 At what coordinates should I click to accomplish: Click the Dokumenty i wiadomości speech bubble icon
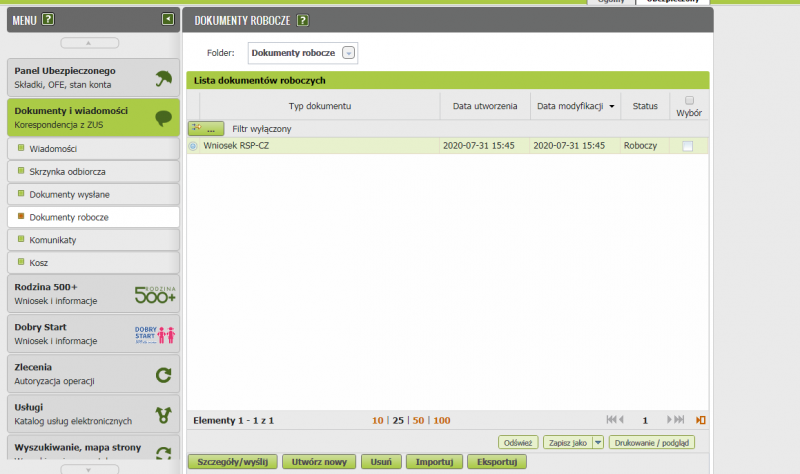(163, 118)
